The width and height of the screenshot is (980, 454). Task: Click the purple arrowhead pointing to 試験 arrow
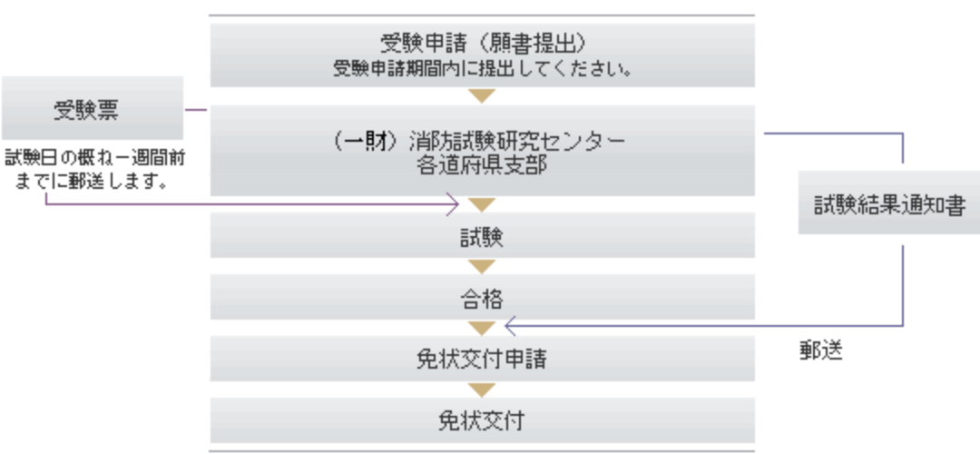point(455,204)
